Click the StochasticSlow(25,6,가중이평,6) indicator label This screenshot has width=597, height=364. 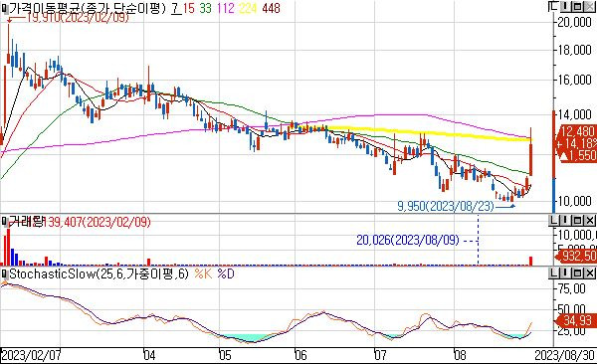[99, 274]
